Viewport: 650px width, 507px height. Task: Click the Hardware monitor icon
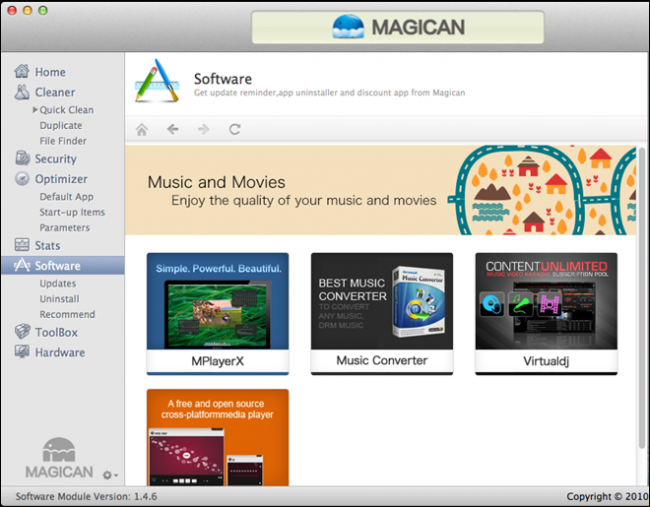pos(22,352)
